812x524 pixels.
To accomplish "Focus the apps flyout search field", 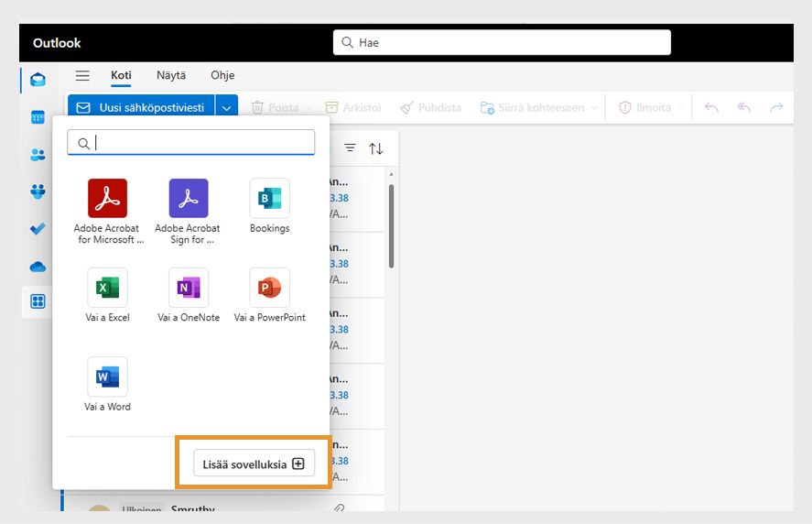I will 190,143.
